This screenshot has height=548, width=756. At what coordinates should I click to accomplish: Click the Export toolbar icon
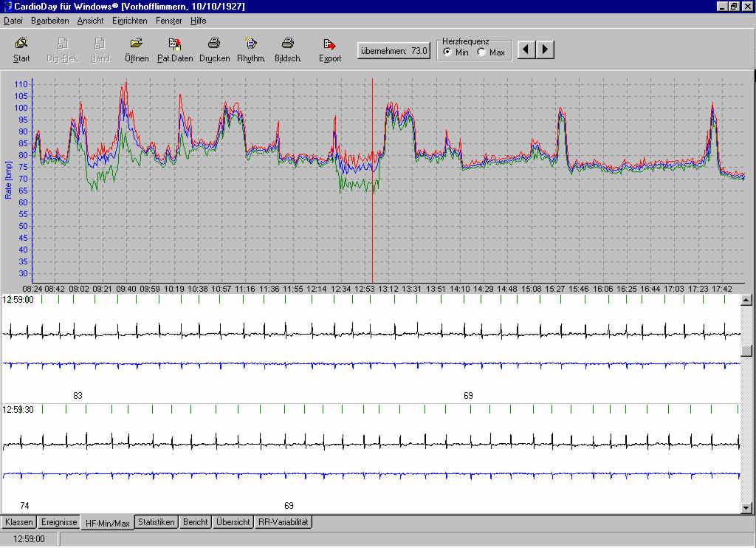click(x=330, y=44)
